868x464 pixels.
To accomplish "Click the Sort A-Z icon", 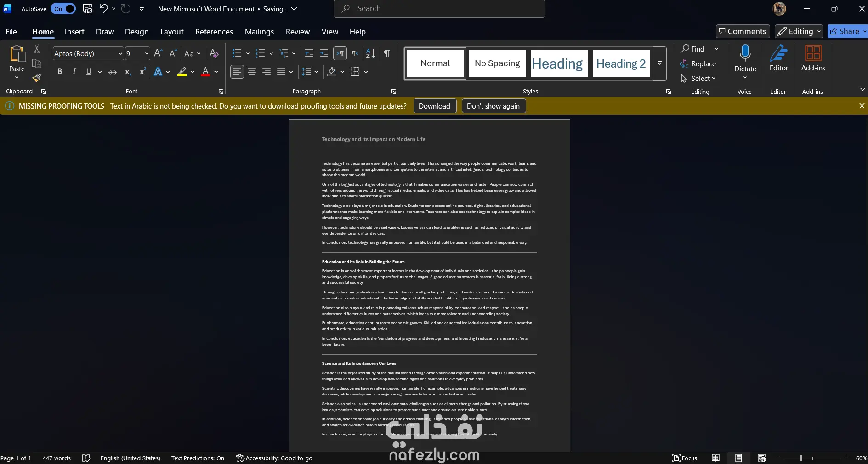I will tap(371, 53).
